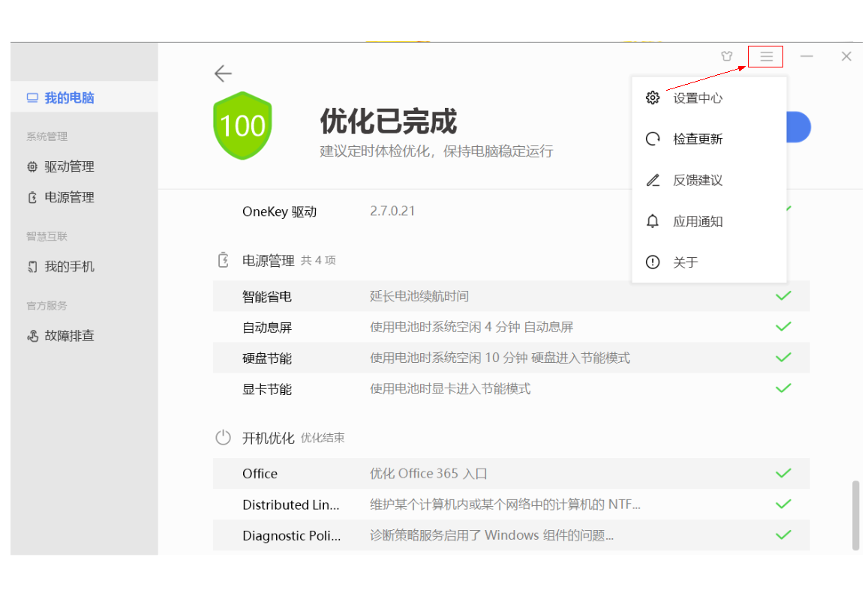Open Settings Center from the menu
This screenshot has height=593, width=868.
tap(697, 98)
